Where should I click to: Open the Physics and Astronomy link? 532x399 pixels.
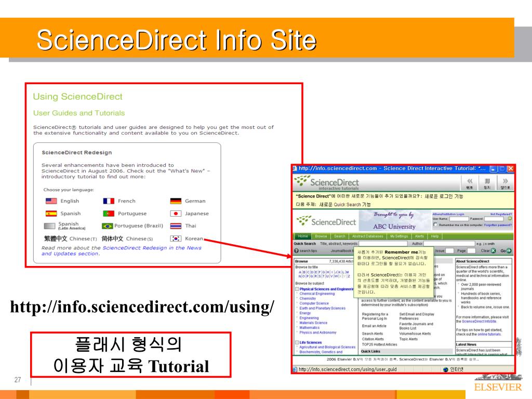[x=318, y=332]
